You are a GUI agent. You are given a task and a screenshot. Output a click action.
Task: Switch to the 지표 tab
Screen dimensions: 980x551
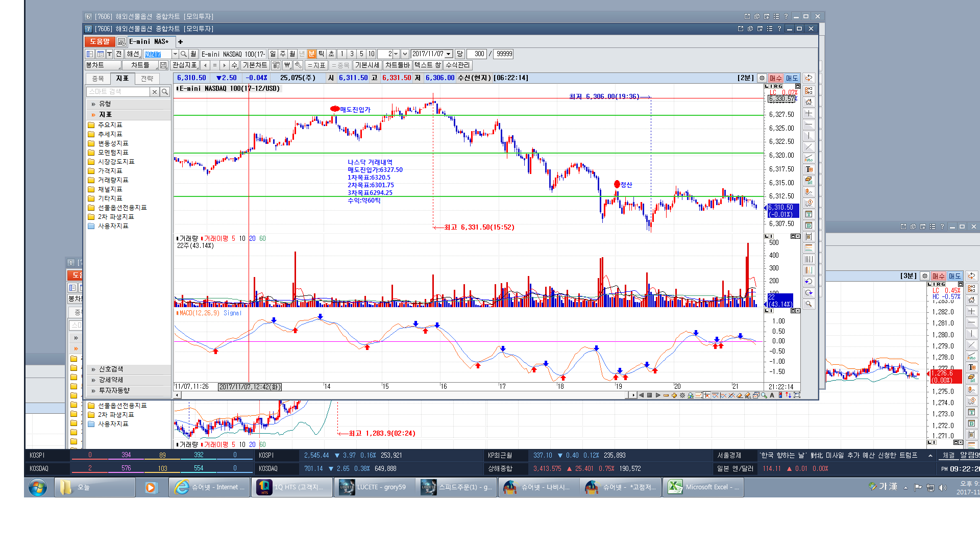(122, 79)
